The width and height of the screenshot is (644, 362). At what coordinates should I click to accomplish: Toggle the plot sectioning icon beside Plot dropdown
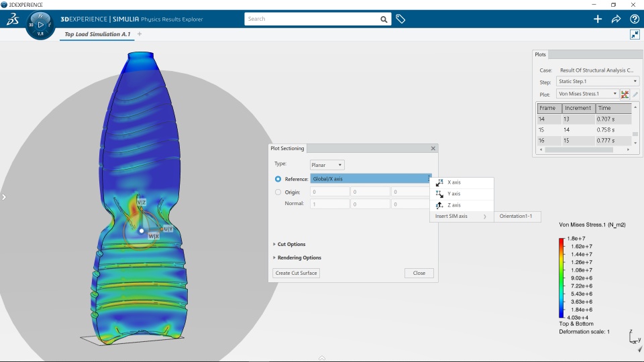(x=625, y=94)
